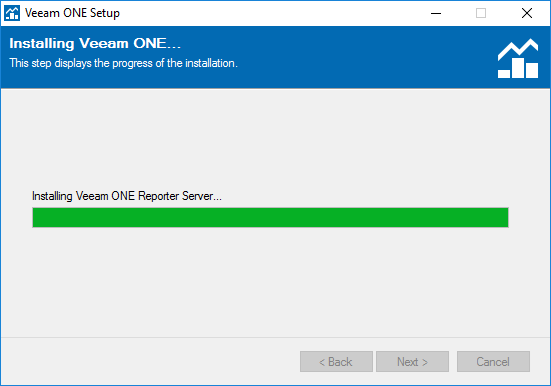This screenshot has height=386, width=551.
Task: Click the greyed-out maximize window button
Action: click(x=481, y=13)
